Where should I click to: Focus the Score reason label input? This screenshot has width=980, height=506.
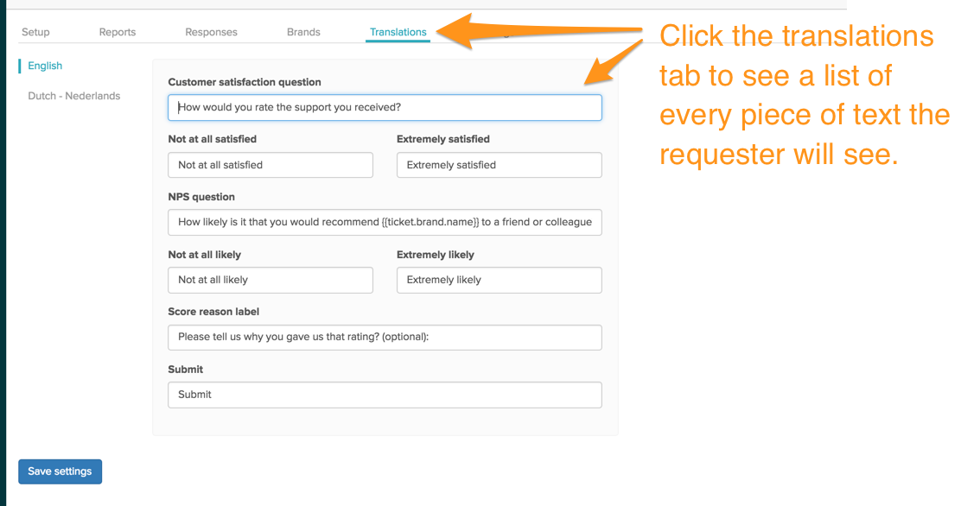385,338
